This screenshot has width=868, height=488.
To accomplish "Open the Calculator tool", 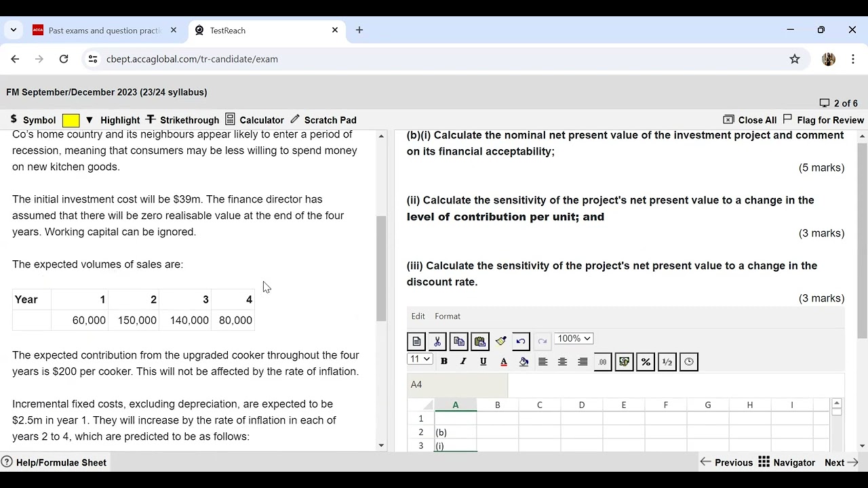I will tap(254, 120).
